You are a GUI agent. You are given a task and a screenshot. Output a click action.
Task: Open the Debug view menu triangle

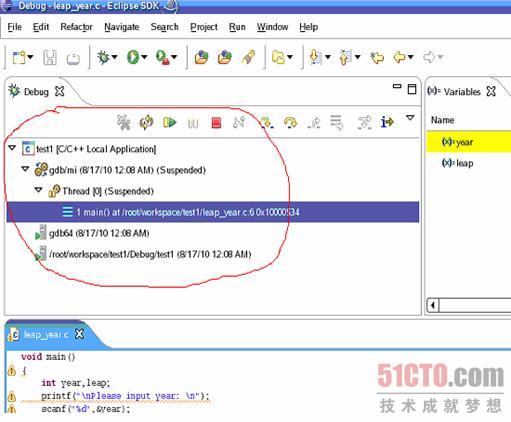410,118
